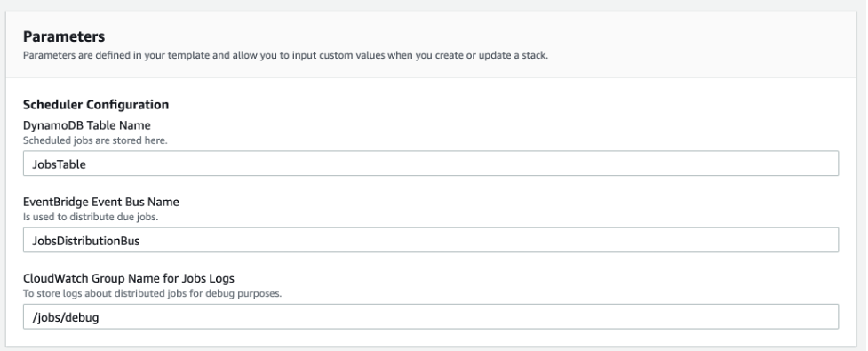Click 'Is used to distribute due jobs.' text

pos(91,217)
